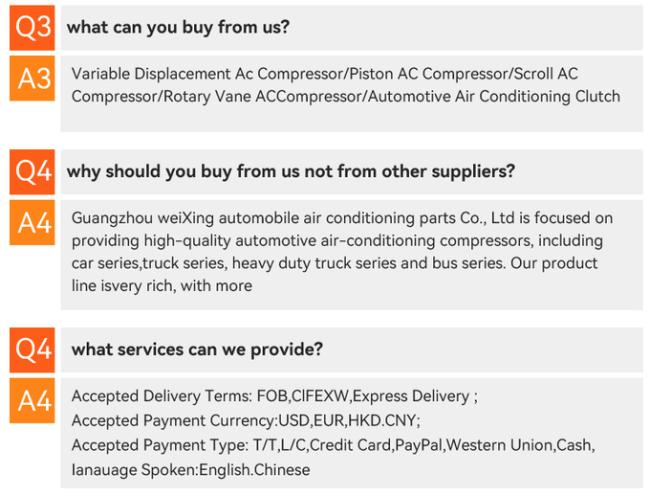The width and height of the screenshot is (650, 496).
Task: Click the language Spoken line
Action: click(x=190, y=469)
